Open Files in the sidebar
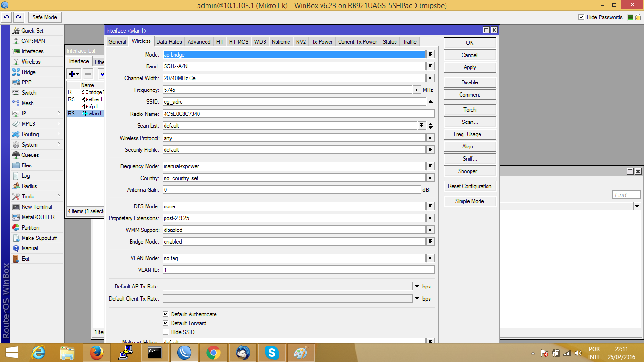 pyautogui.click(x=26, y=165)
